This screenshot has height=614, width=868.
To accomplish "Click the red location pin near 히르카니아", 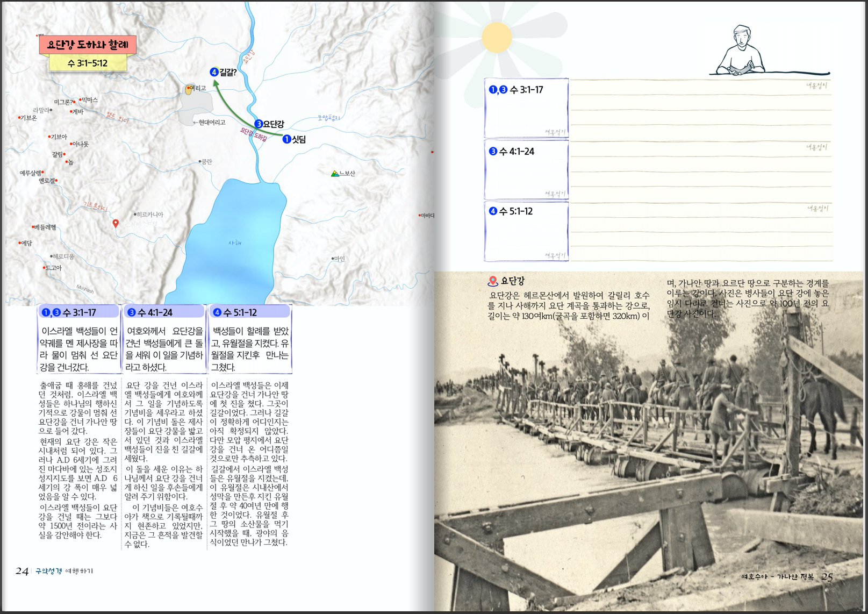I will point(116,223).
